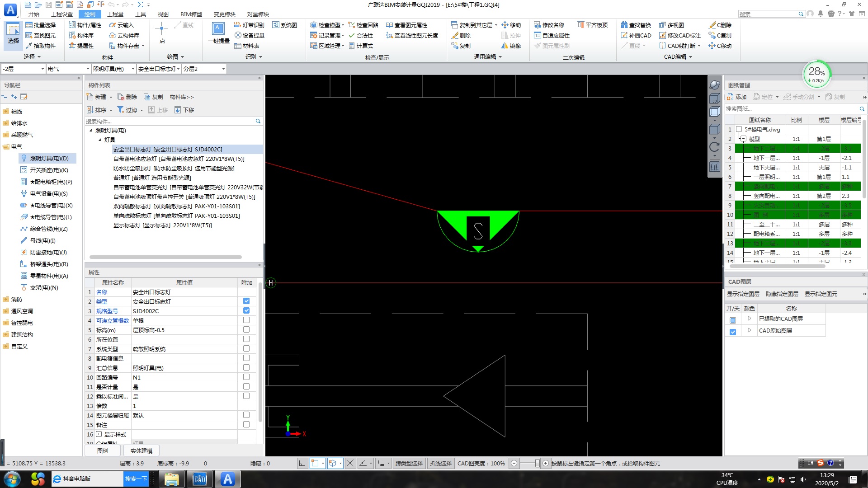The height and width of the screenshot is (488, 868).
Task: Open 构件库 from ribbon
Action: coord(81,35)
